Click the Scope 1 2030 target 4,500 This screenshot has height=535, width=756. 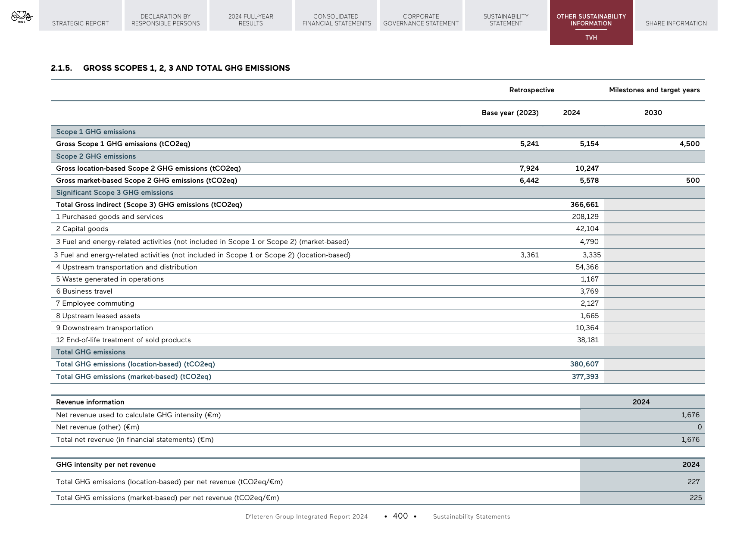click(x=690, y=144)
